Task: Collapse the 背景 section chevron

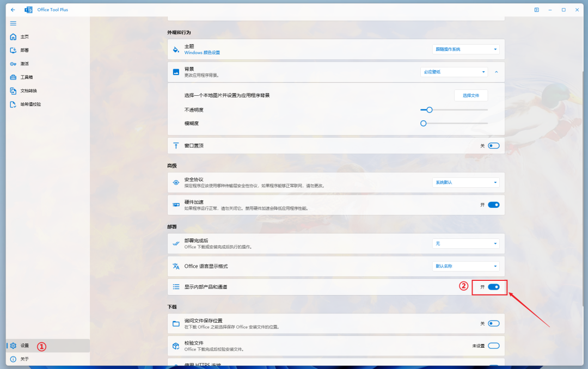Action: coord(497,72)
